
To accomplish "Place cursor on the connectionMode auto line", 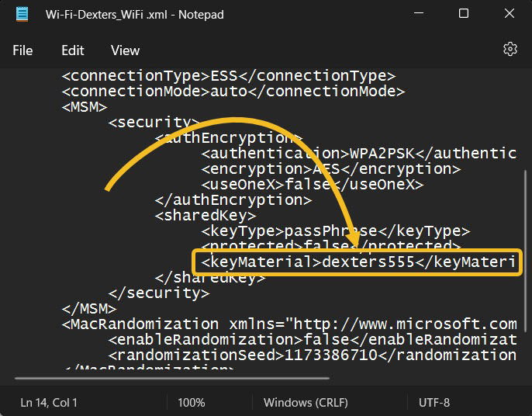I will click(x=233, y=91).
